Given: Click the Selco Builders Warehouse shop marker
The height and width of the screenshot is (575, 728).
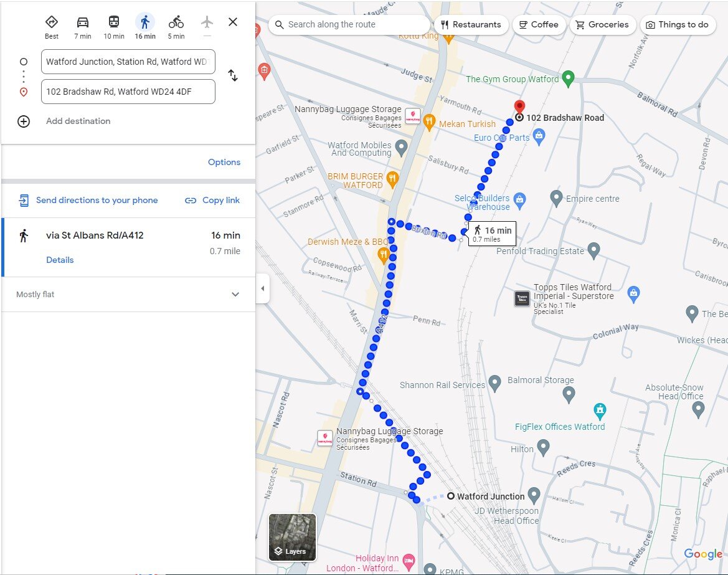Looking at the screenshot, I should (x=520, y=199).
